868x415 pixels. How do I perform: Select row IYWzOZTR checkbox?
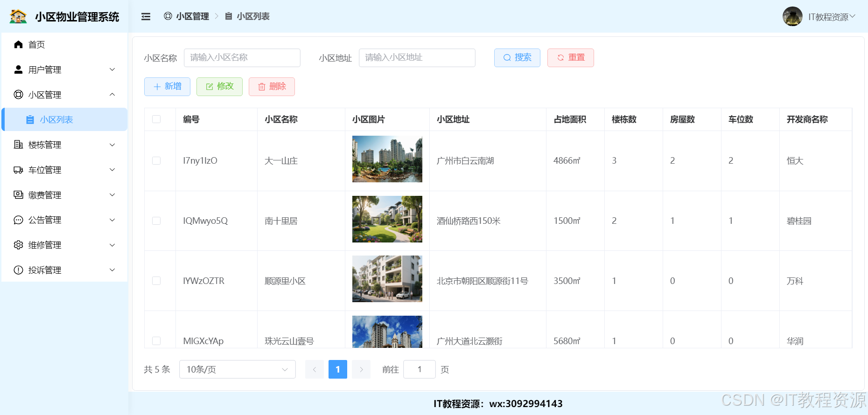156,281
